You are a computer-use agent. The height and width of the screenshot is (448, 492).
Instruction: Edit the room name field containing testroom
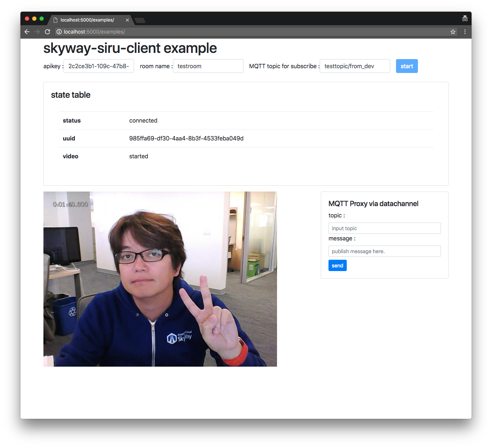coord(208,66)
